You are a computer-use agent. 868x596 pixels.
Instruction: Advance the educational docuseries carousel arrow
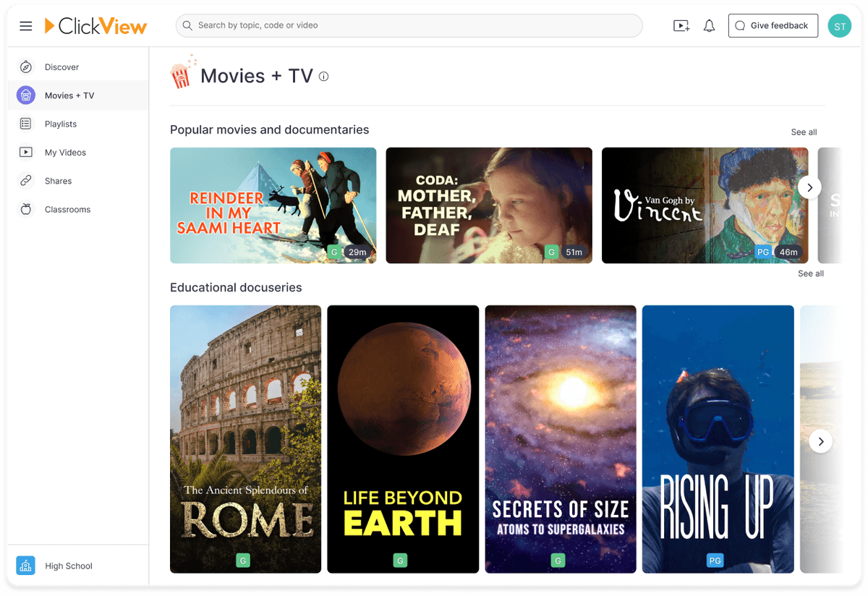click(820, 441)
